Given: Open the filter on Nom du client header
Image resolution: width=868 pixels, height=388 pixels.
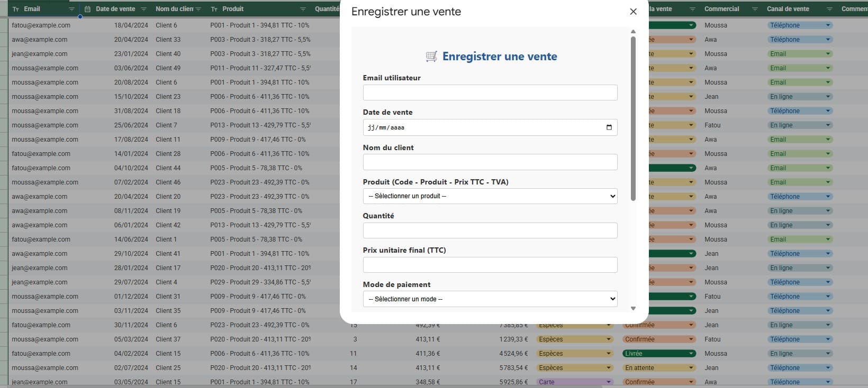Looking at the screenshot, I should point(198,9).
